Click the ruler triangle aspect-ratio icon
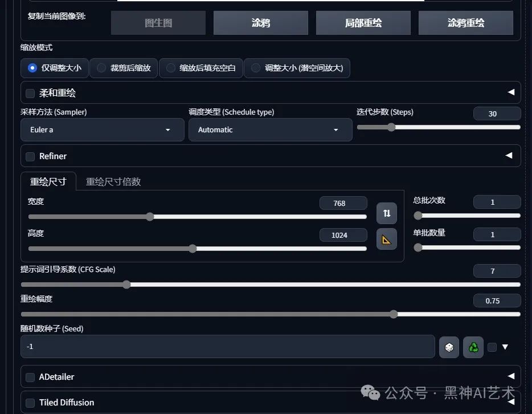Image resolution: width=532 pixels, height=414 pixels. pos(386,240)
